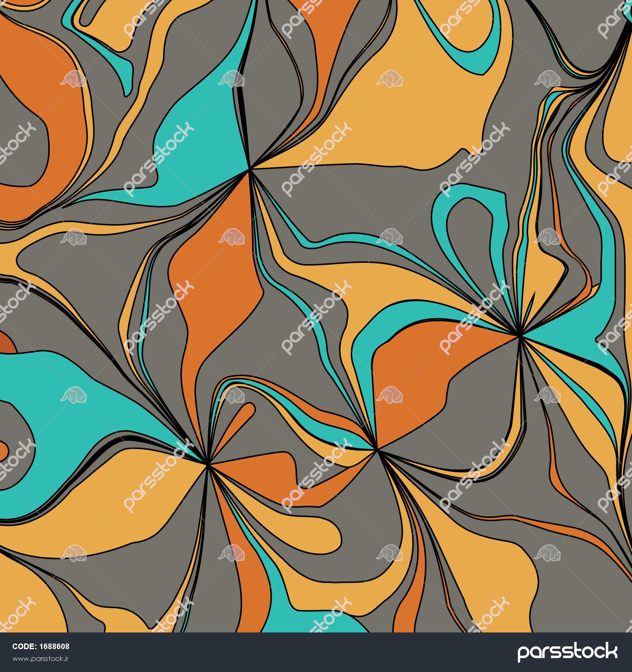Image resolution: width=632 pixels, height=672 pixels.
Task: Click the bottom-right elephant watermark icon
Action: (x=547, y=553)
